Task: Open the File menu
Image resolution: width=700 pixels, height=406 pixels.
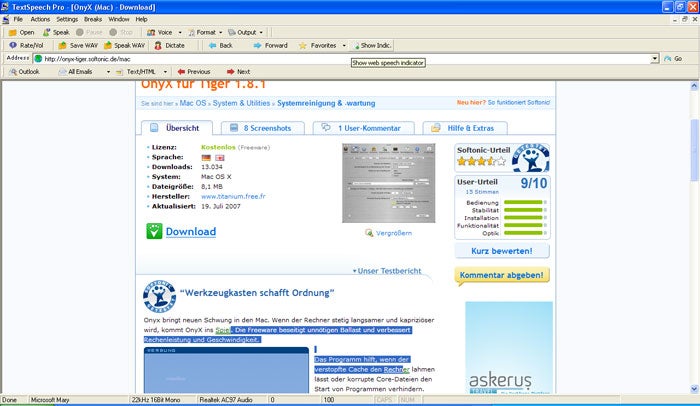Action: (18, 19)
